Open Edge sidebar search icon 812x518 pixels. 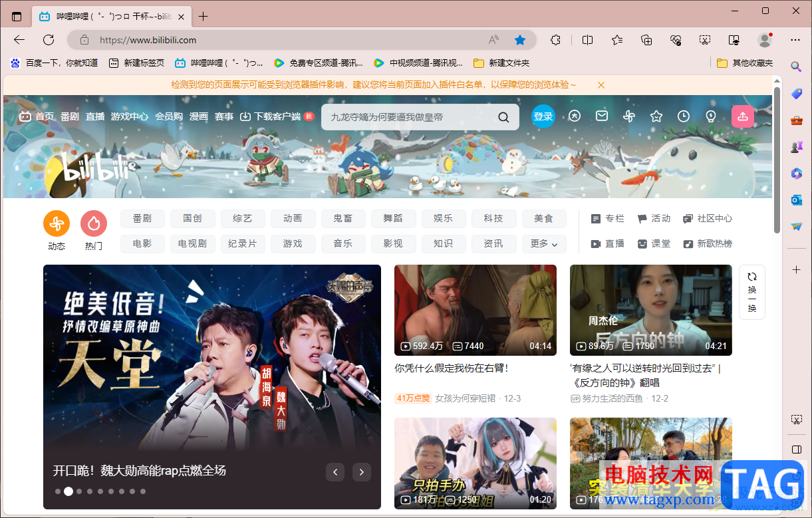click(796, 66)
